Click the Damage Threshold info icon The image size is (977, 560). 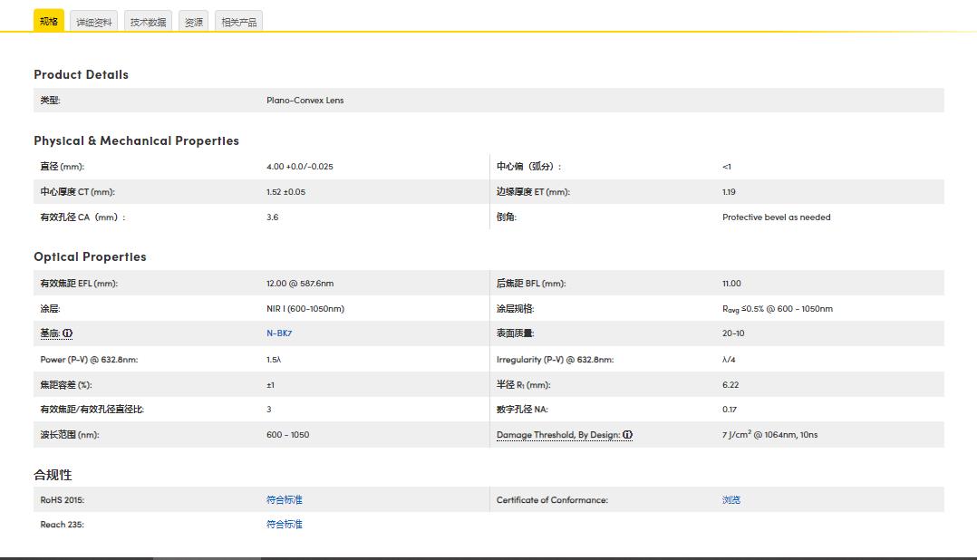click(628, 435)
